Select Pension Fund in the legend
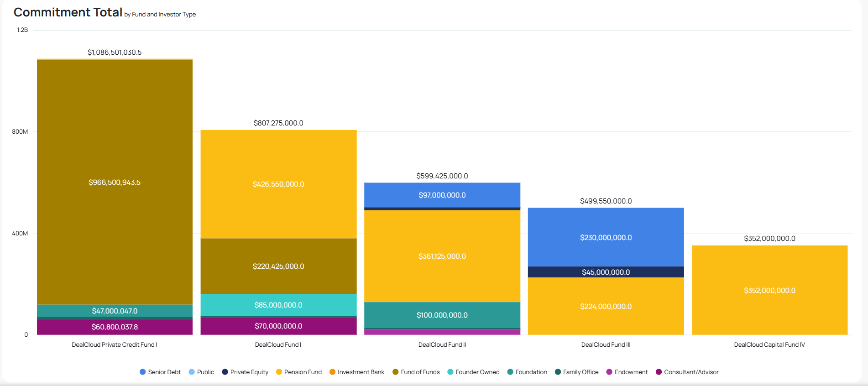The height and width of the screenshot is (386, 868). click(x=299, y=372)
